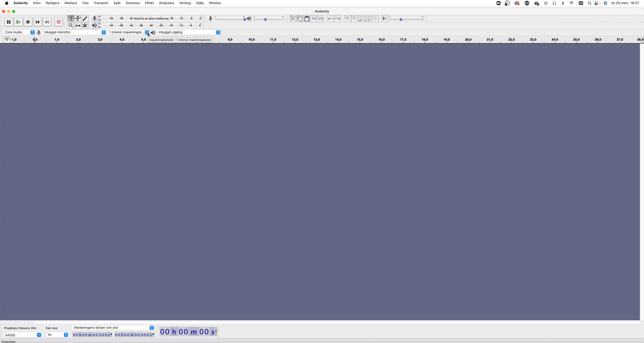Click the Zoom In toolbar icon
644x343 pixels.
(348, 19)
